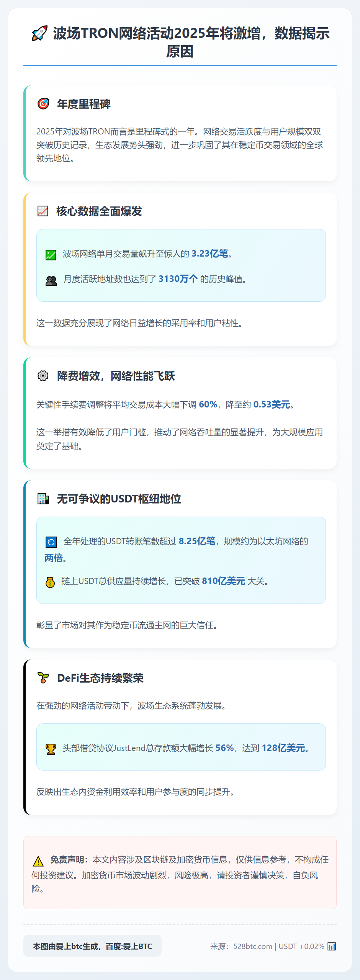Select the 核心数据全面爆发 heading
Viewport: 360px width, 980px height.
coord(99,211)
